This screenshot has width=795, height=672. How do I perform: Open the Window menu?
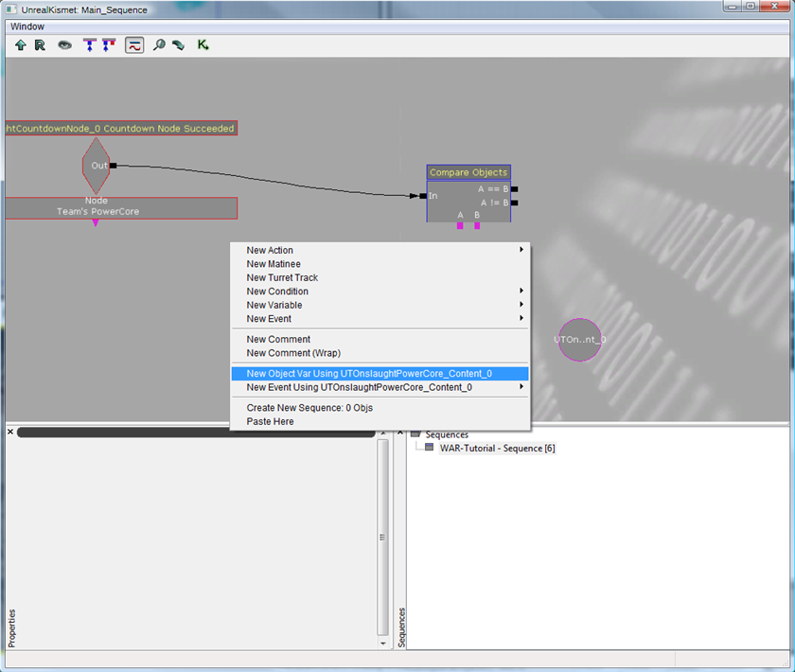click(27, 27)
